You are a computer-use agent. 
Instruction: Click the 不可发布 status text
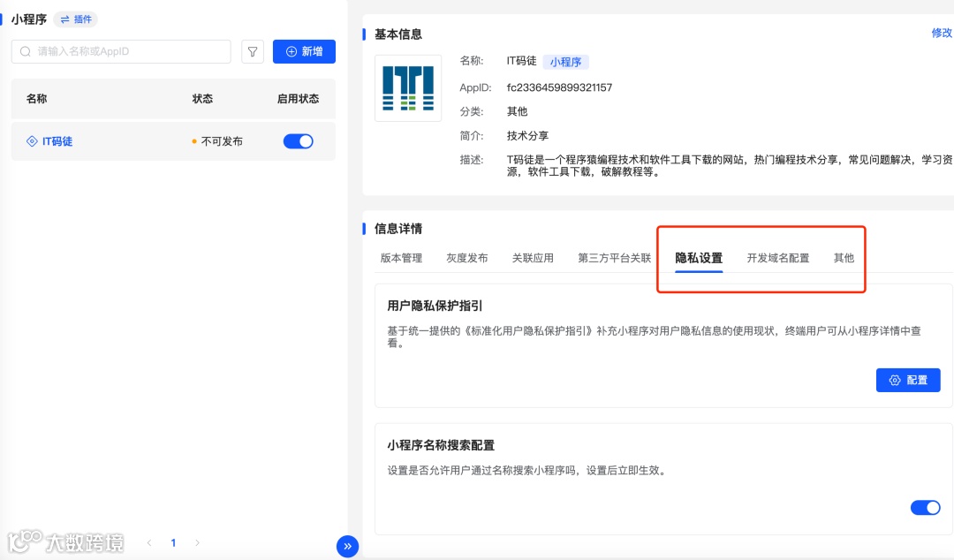(x=222, y=141)
